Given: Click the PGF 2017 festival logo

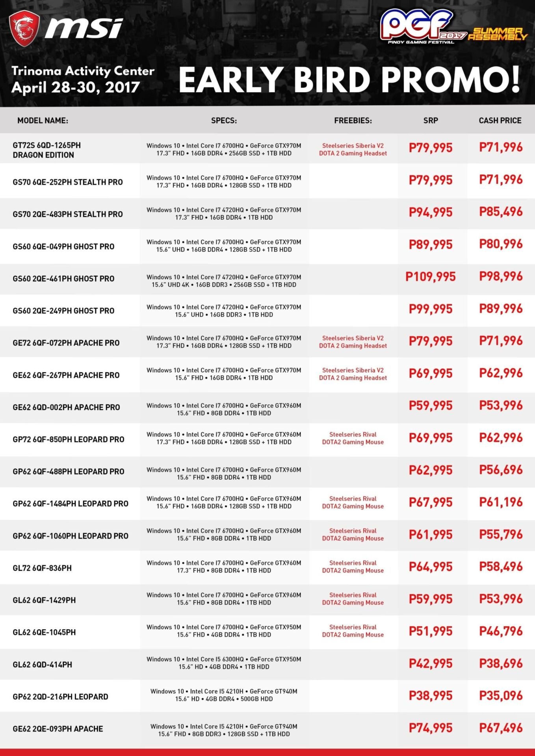Looking at the screenshot, I should coord(418,27).
